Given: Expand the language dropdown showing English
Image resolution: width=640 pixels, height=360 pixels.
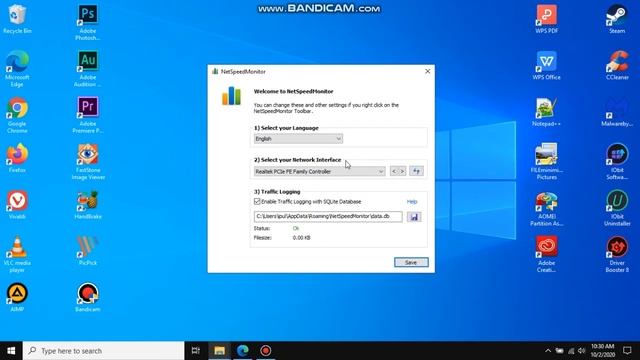Looking at the screenshot, I should pyautogui.click(x=298, y=139).
